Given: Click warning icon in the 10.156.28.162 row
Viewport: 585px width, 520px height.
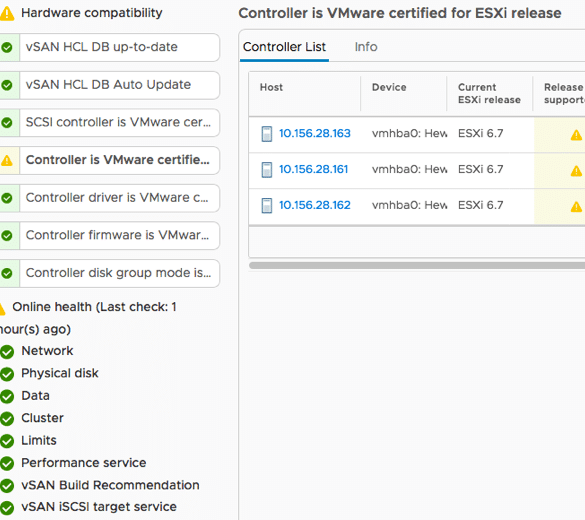Looking at the screenshot, I should [x=576, y=206].
